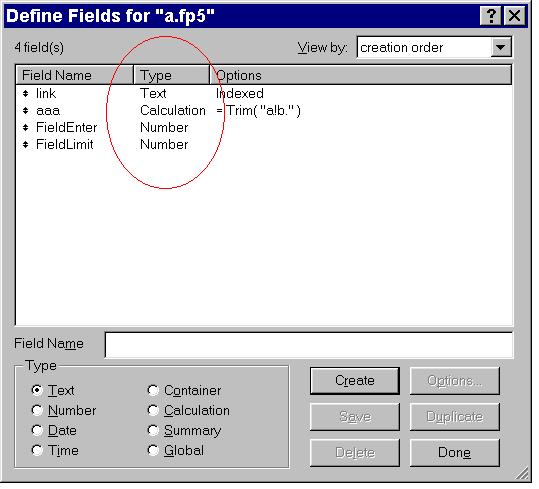Click the reorder handle for FieldEnter
Image resolution: width=539 pixels, height=489 pixels.
tap(25, 127)
